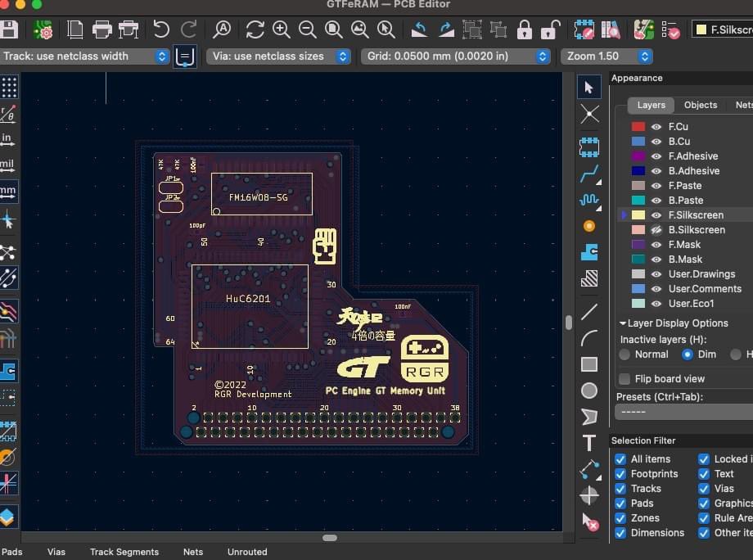Hide the B.Cu layer
Screen dimensions: 753x560
pos(656,142)
